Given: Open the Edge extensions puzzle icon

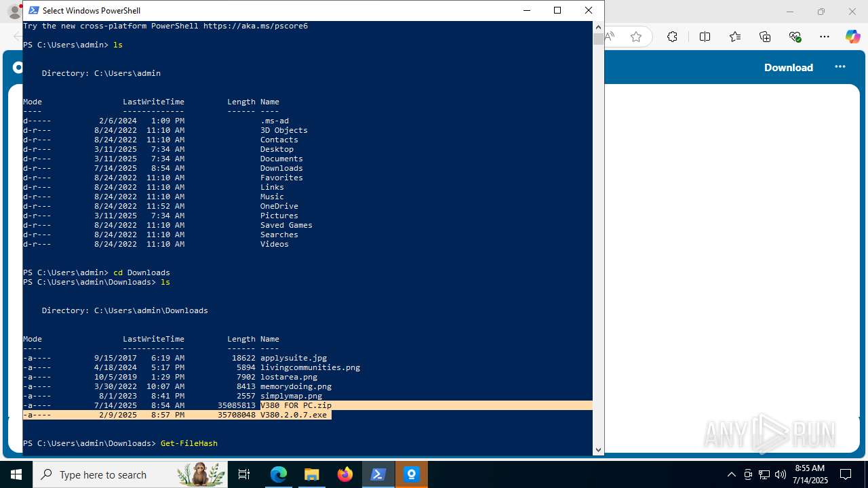Looking at the screenshot, I should (672, 37).
